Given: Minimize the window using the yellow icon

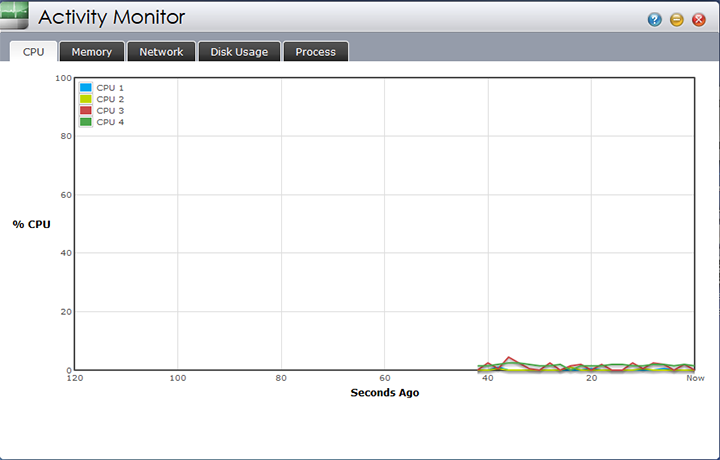Looking at the screenshot, I should pyautogui.click(x=677, y=19).
